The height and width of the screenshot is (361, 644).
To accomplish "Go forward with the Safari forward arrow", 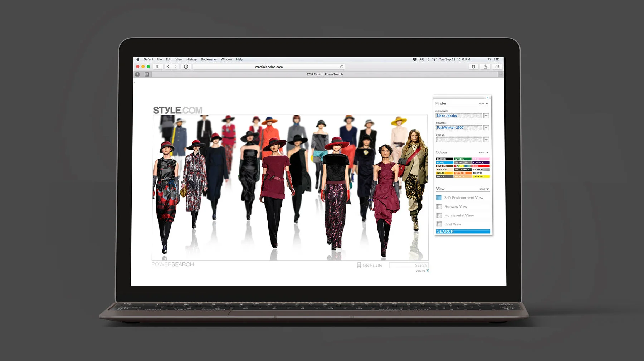I will pos(175,67).
